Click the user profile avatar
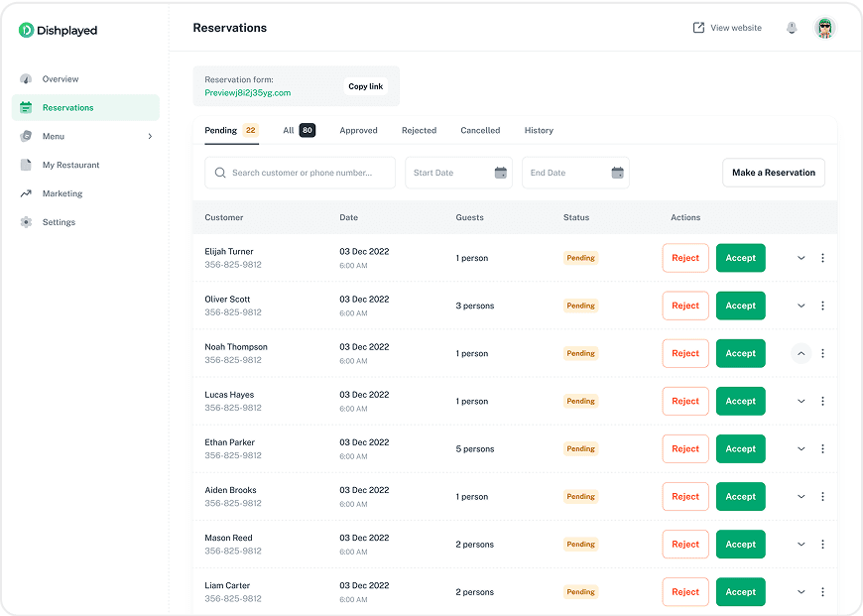This screenshot has height=616, width=863. coord(824,28)
